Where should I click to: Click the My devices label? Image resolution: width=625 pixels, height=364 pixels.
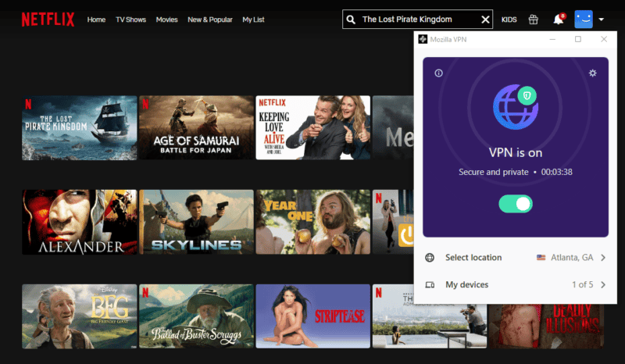[466, 284]
